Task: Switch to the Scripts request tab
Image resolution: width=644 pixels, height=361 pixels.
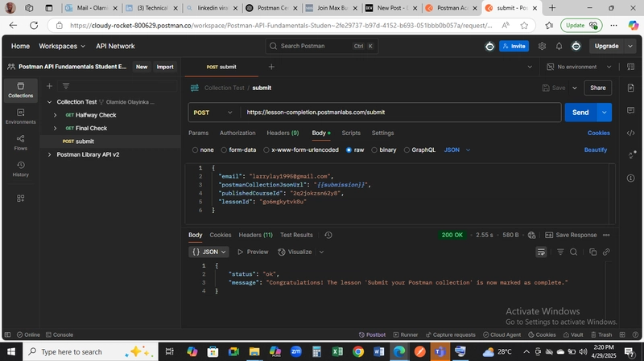Action: 351,133
